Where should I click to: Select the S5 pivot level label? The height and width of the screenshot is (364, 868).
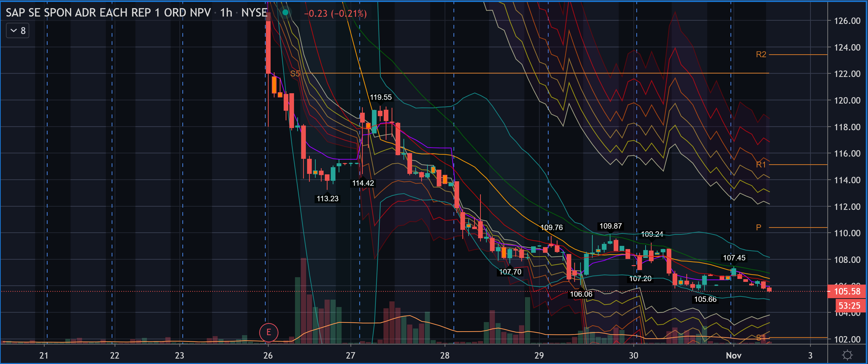point(295,73)
